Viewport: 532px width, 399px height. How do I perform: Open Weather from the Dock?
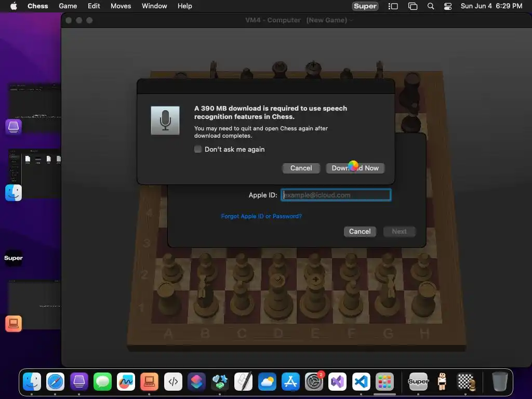pyautogui.click(x=267, y=381)
